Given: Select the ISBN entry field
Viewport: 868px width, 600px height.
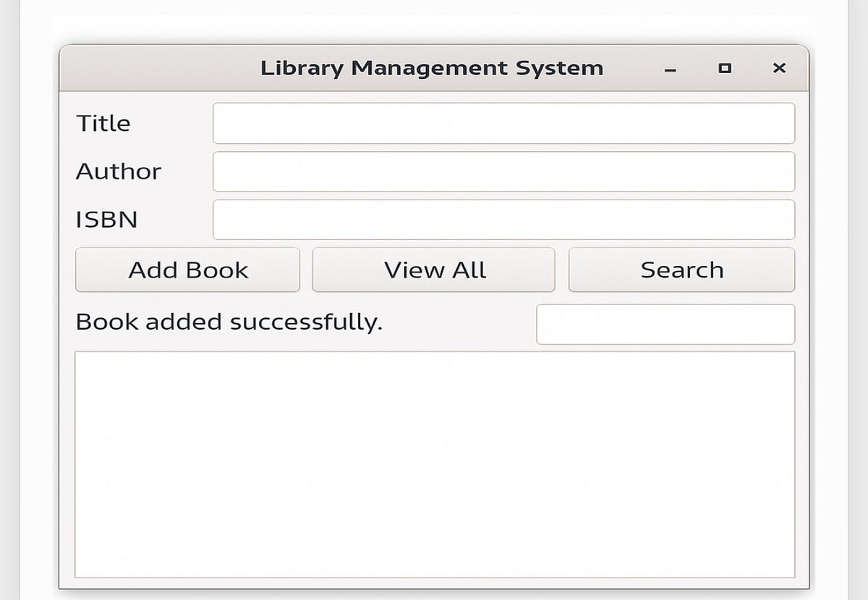Looking at the screenshot, I should 504,219.
